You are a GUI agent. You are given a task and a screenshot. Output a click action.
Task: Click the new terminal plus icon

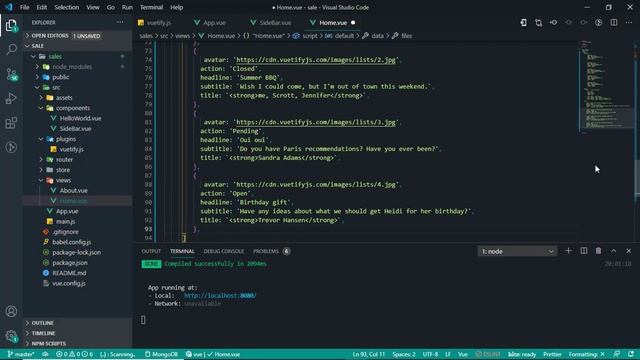point(568,251)
